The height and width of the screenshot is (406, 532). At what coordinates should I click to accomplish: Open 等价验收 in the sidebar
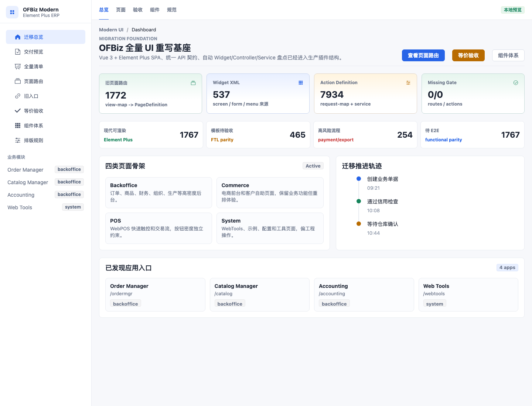(x=45, y=111)
